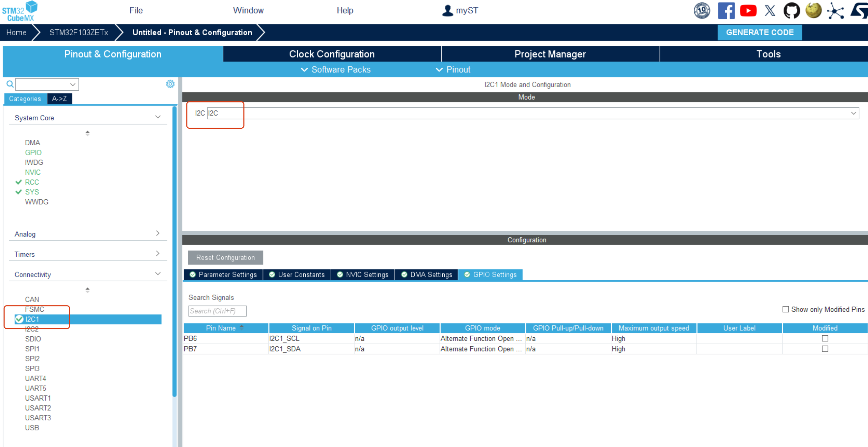868x447 pixels.
Task: Click the settings gear icon in sidebar
Action: [170, 84]
